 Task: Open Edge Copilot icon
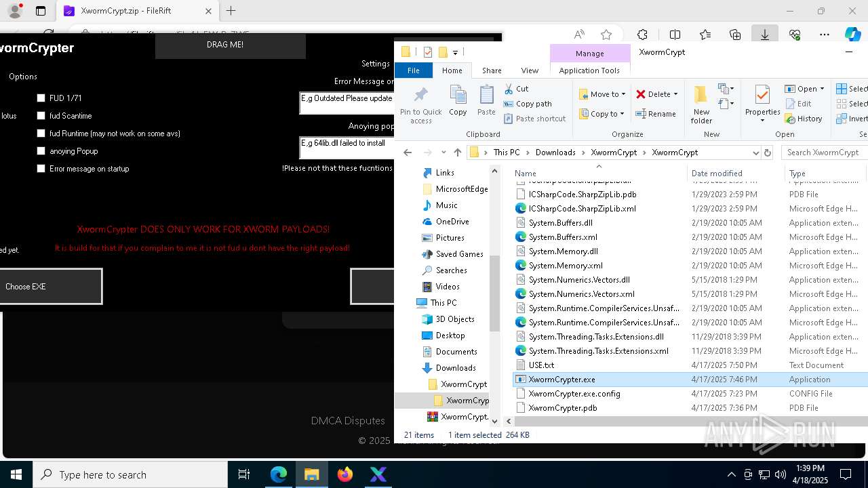click(853, 34)
